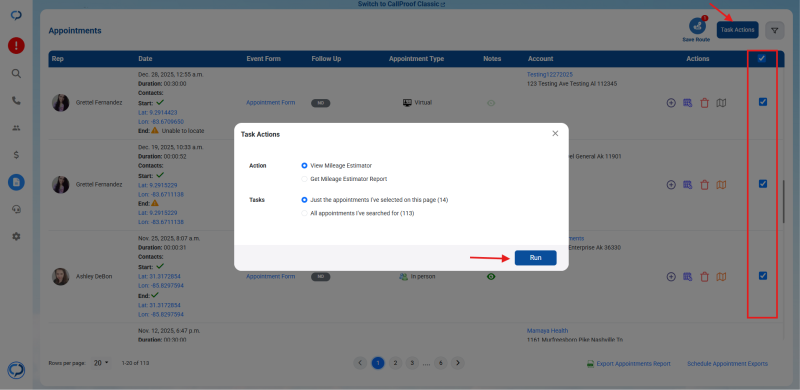Click the add plus icon in the Dec. 19 row

click(x=671, y=185)
